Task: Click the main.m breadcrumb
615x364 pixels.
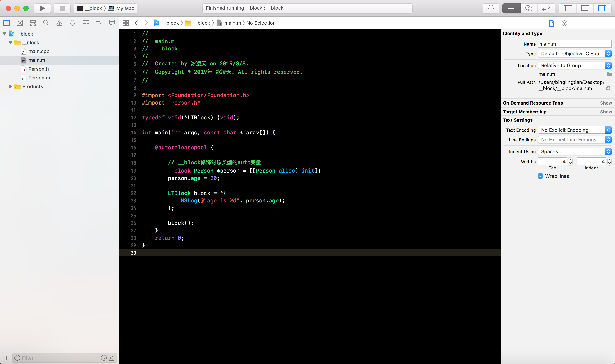Action: 229,23
